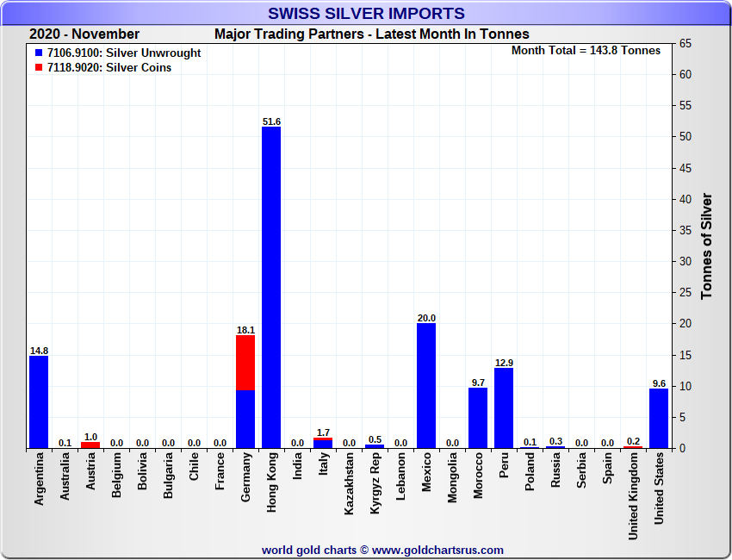
Task: Click the 'Bolivia' axis label
Action: click(x=142, y=471)
